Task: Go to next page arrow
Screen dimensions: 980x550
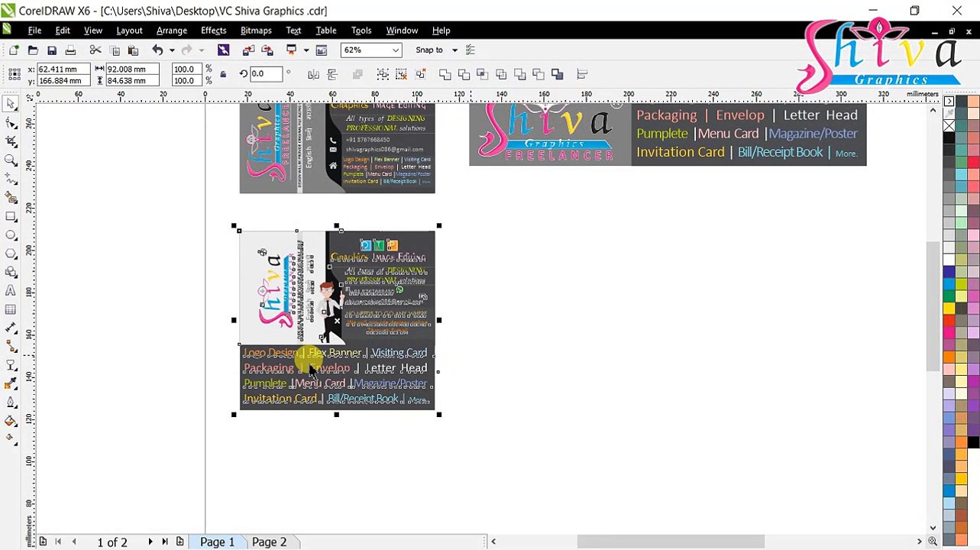Action: tap(150, 542)
